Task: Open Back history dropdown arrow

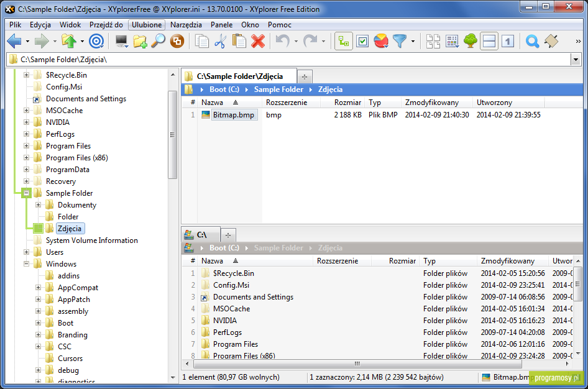Action: [x=27, y=41]
